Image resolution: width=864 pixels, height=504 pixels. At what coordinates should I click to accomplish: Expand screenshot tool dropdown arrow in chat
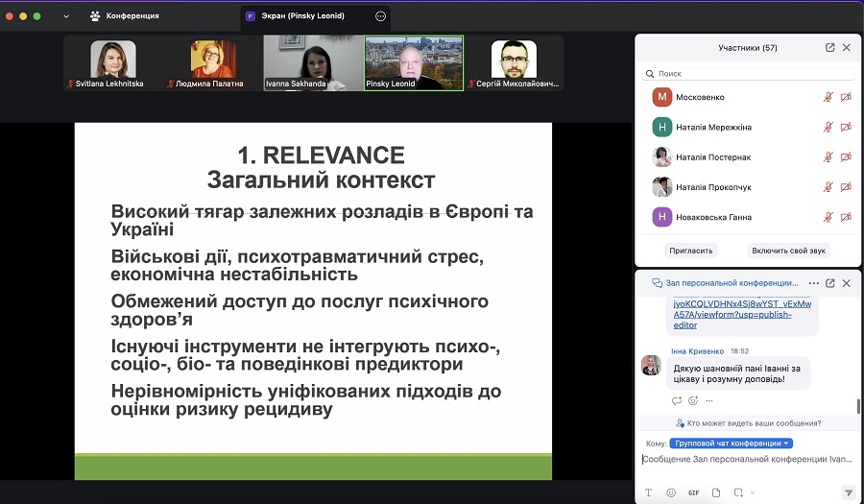[x=752, y=492]
